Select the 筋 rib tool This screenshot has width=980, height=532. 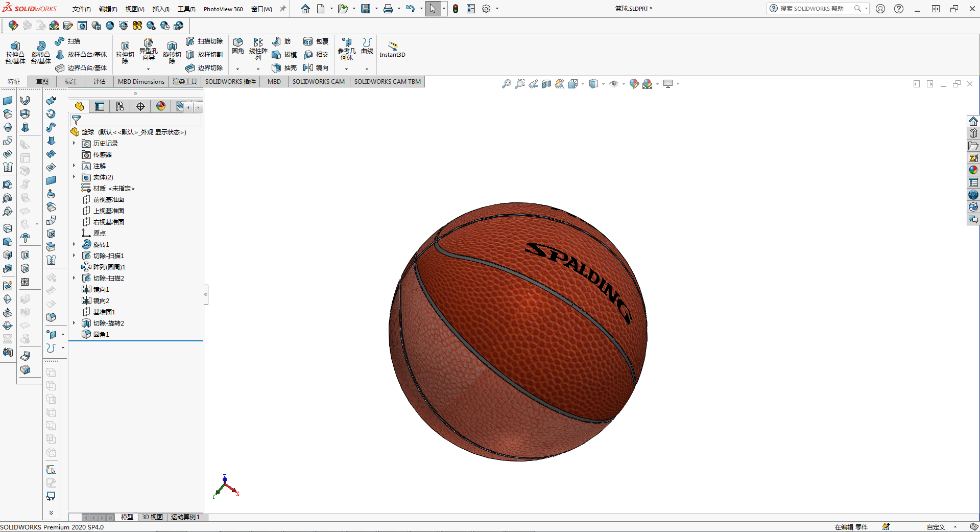coord(281,41)
